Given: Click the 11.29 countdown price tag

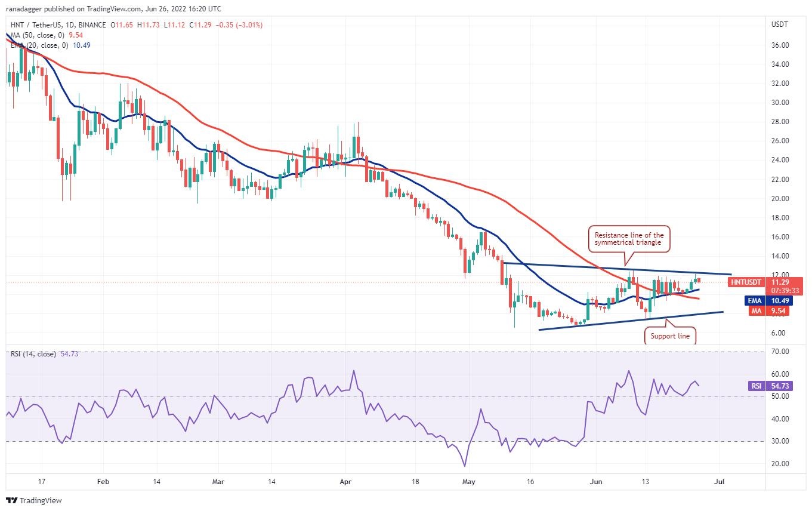Looking at the screenshot, I should point(780,282).
